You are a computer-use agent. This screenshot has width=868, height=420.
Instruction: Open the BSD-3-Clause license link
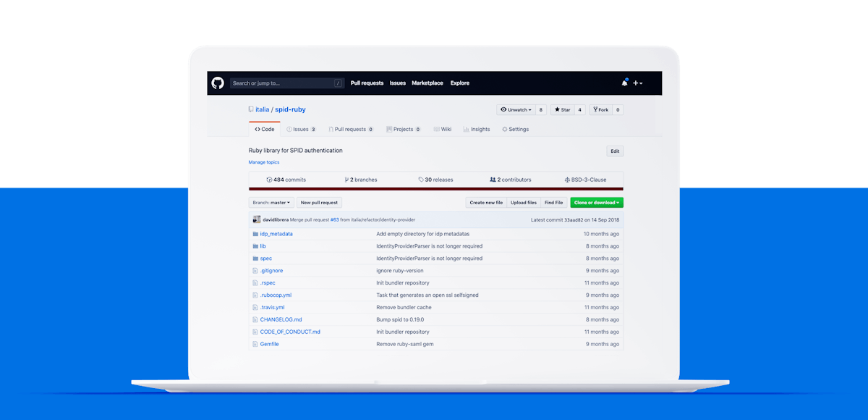pos(586,180)
